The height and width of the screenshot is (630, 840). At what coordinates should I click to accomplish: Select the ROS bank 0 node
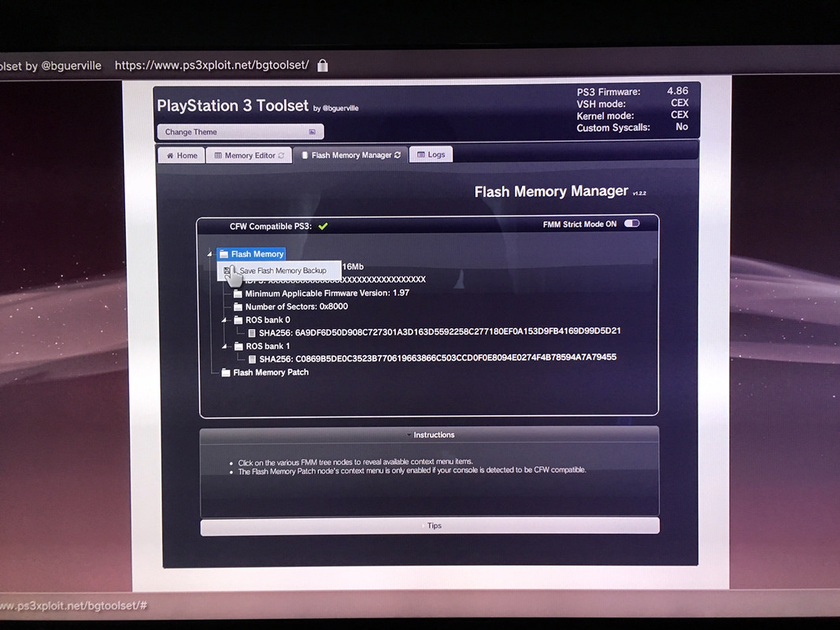point(268,320)
